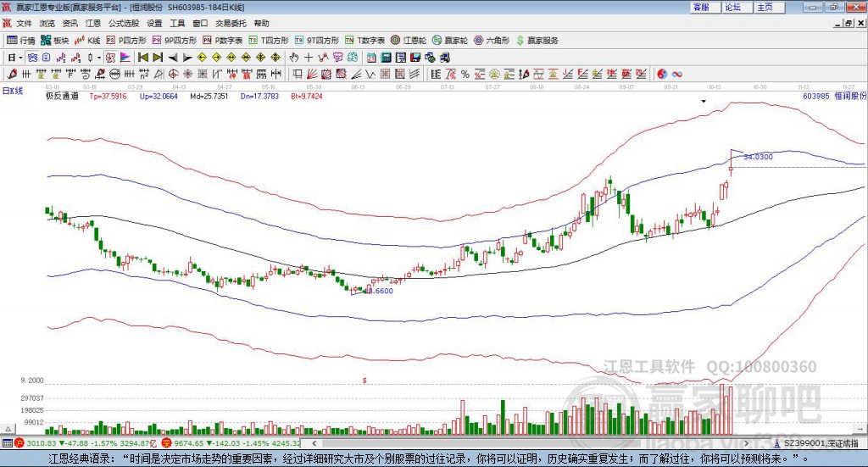Open the 浏览 menu
The image size is (868, 467).
[x=47, y=23]
